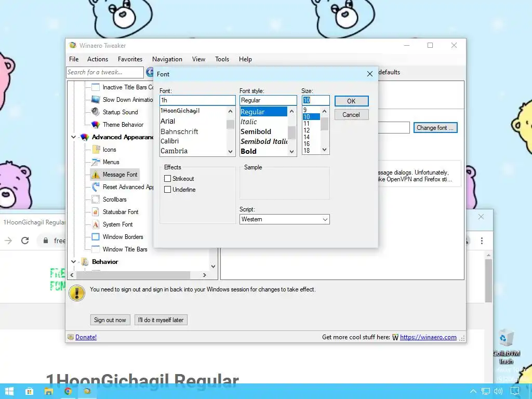Screen dimensions: 532x399
Task: Click the tree panel's right scroll arrow
Action: pyautogui.click(x=204, y=275)
